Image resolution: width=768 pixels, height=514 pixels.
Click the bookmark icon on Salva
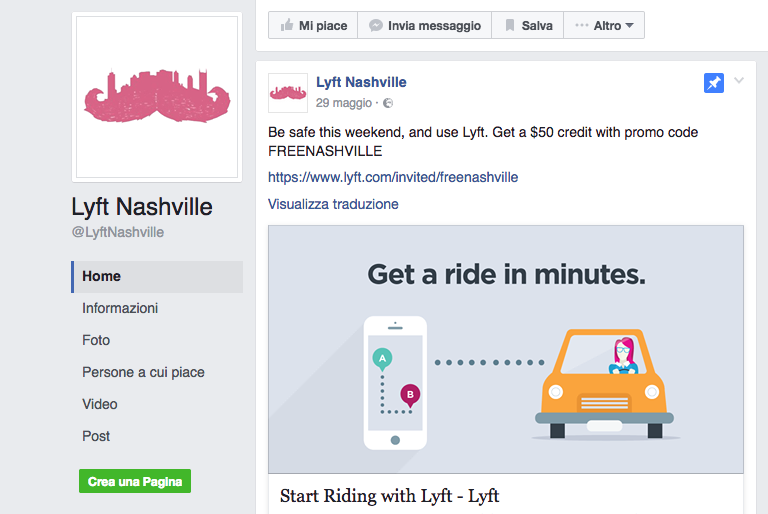(x=510, y=26)
